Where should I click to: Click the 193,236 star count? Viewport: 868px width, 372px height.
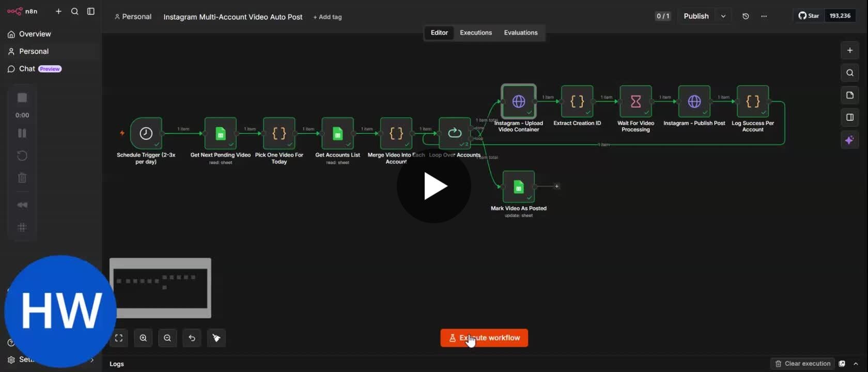click(840, 16)
